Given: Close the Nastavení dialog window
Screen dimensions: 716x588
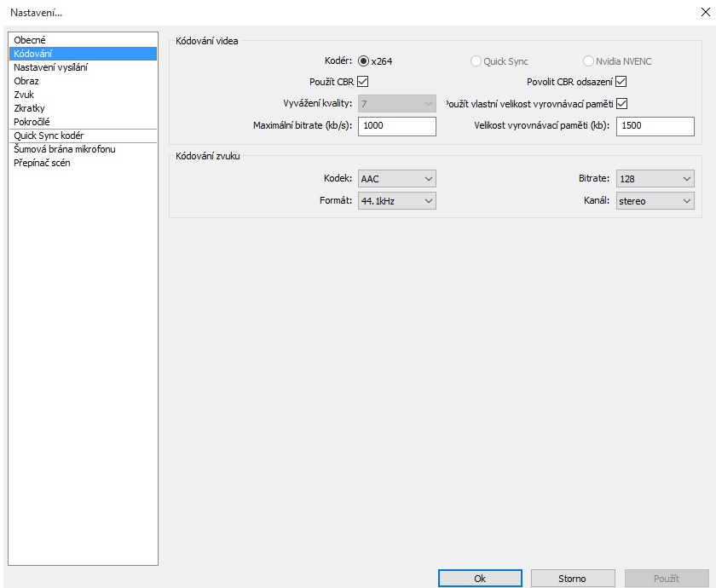Looking at the screenshot, I should click(704, 12).
